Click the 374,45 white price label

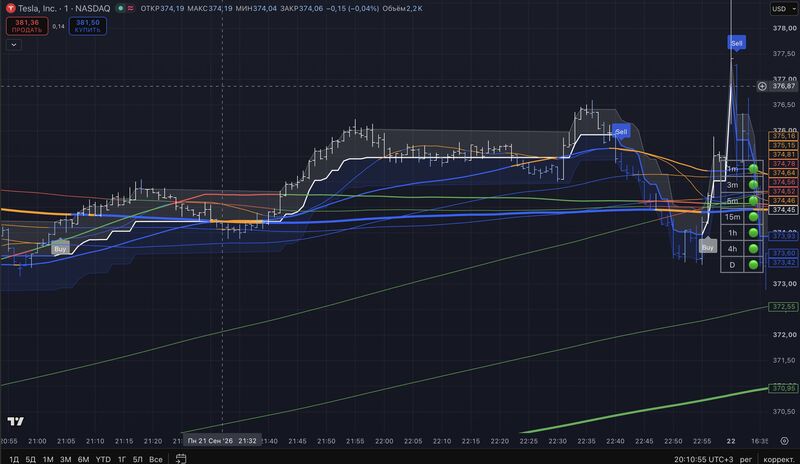[x=783, y=210]
